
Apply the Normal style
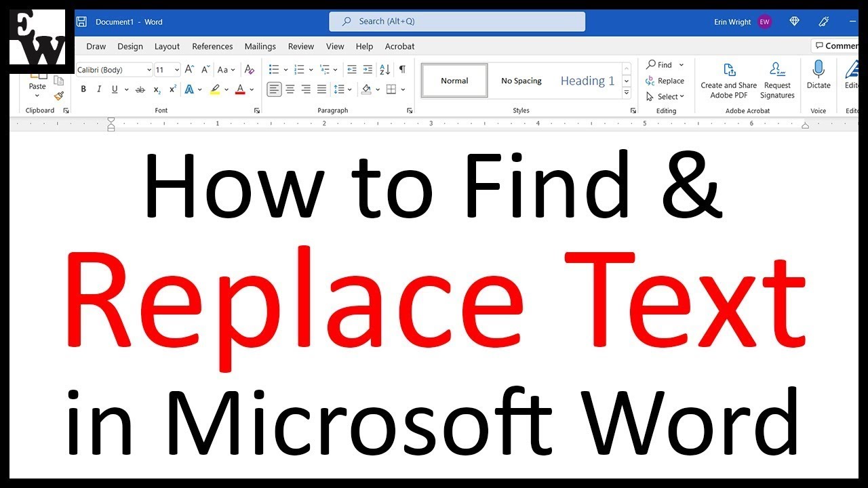(x=454, y=81)
